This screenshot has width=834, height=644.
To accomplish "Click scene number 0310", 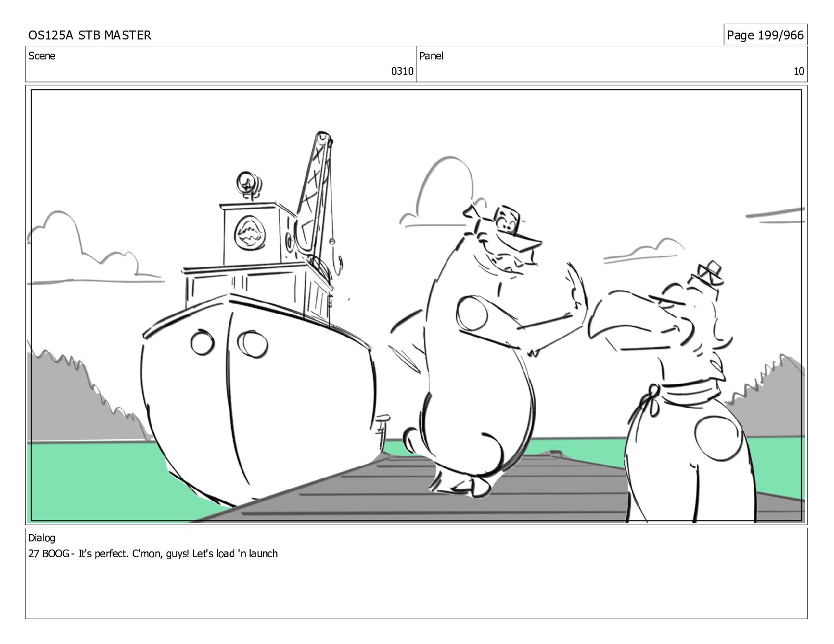I will (x=402, y=72).
